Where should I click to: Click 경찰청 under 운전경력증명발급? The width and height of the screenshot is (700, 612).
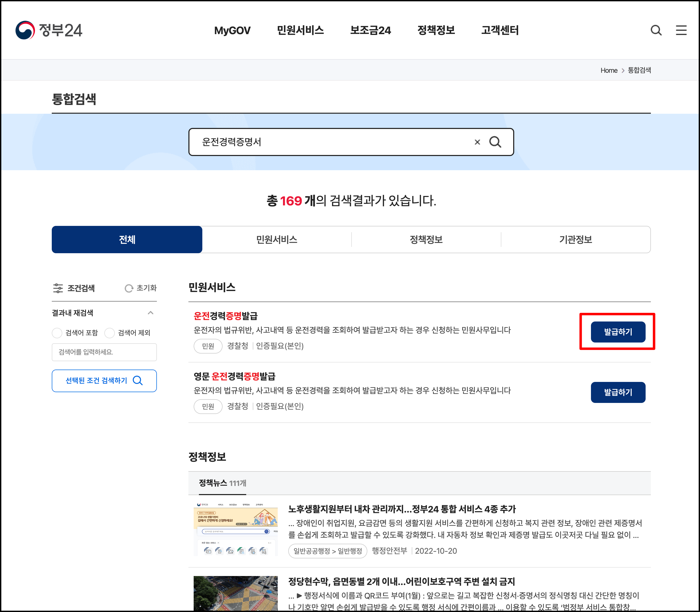pyautogui.click(x=238, y=346)
